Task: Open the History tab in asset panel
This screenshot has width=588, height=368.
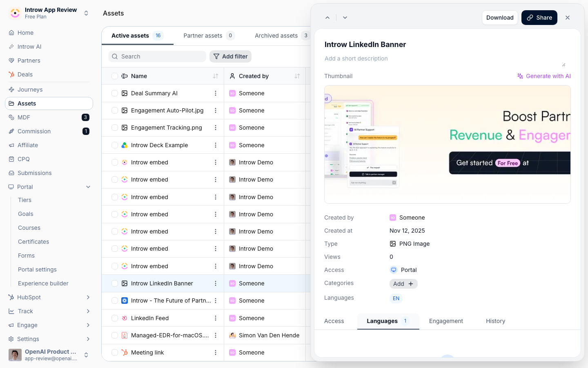Action: tap(495, 321)
